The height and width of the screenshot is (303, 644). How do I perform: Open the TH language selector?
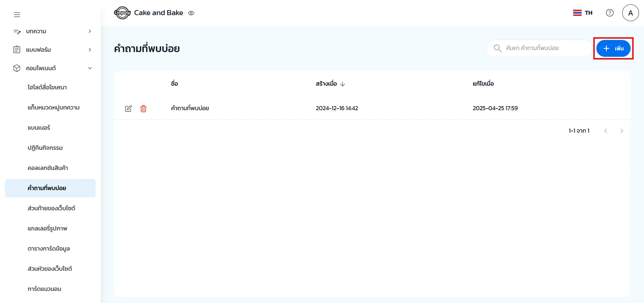pyautogui.click(x=583, y=13)
